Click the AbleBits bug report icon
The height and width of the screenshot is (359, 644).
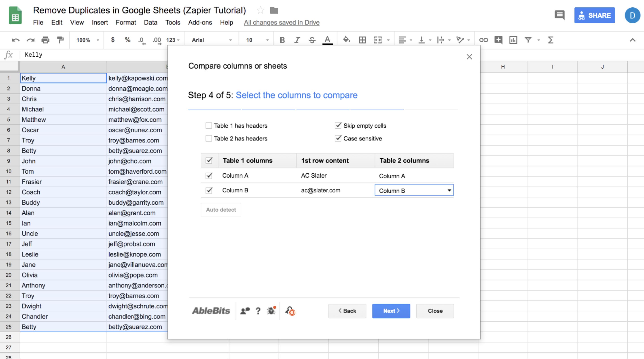coord(271,311)
